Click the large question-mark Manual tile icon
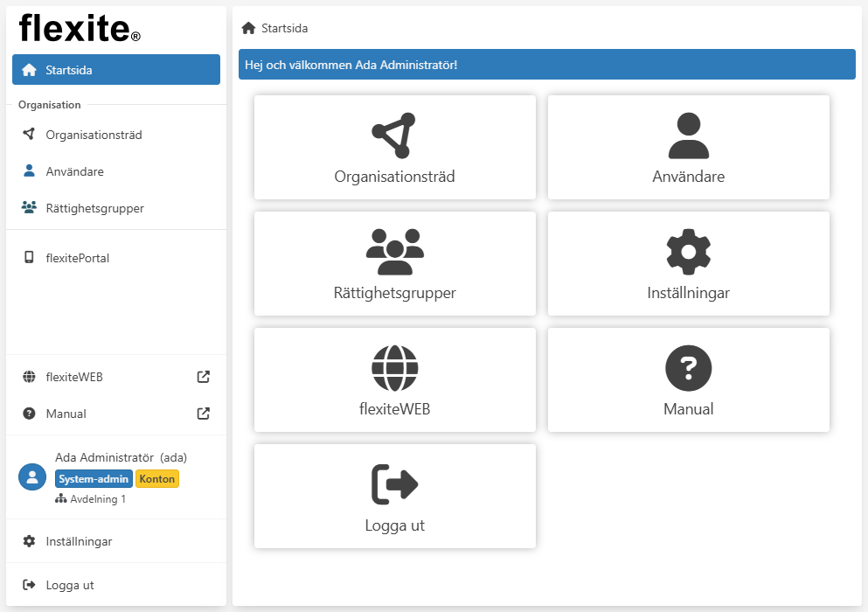Image resolution: width=868 pixels, height=612 pixels. click(689, 368)
